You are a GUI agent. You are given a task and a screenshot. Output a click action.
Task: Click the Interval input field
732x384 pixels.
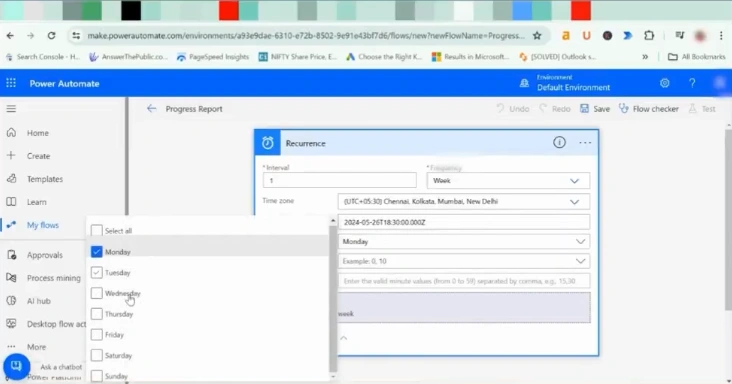click(x=339, y=180)
